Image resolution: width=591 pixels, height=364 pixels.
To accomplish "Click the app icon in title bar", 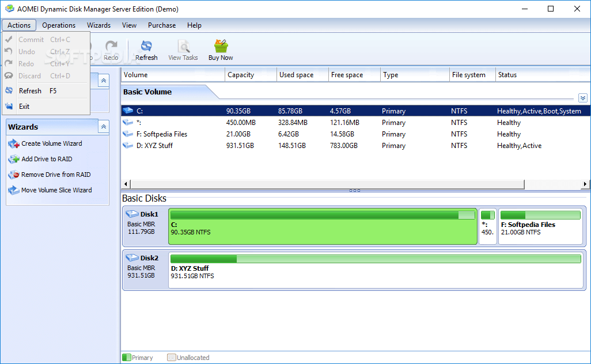I will pos(9,9).
